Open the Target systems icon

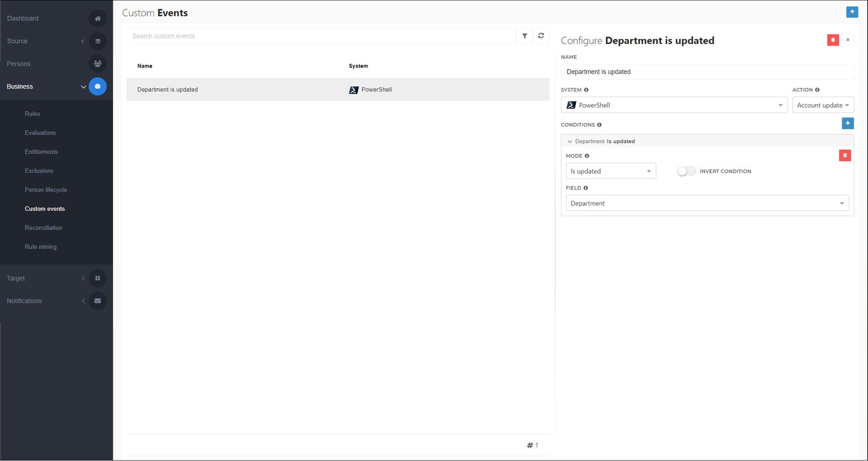98,278
